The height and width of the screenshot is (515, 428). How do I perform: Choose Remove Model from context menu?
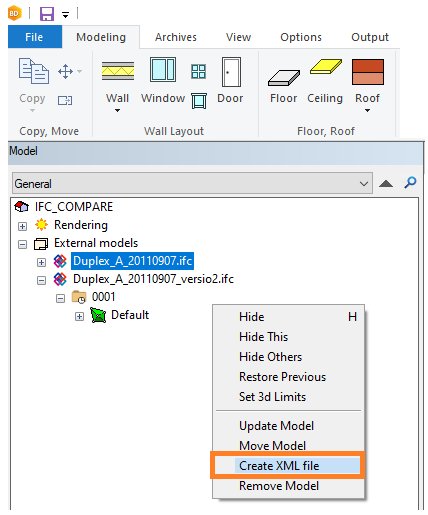[x=279, y=486]
